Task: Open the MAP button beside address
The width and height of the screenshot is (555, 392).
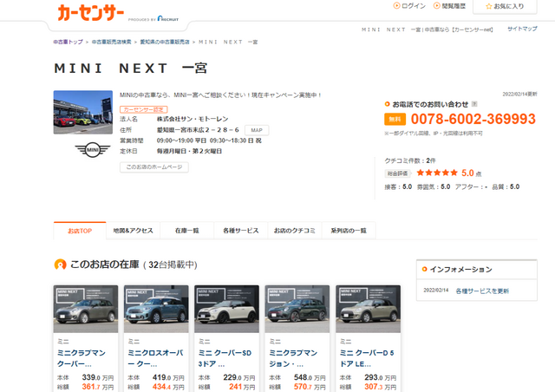Action: 257,130
